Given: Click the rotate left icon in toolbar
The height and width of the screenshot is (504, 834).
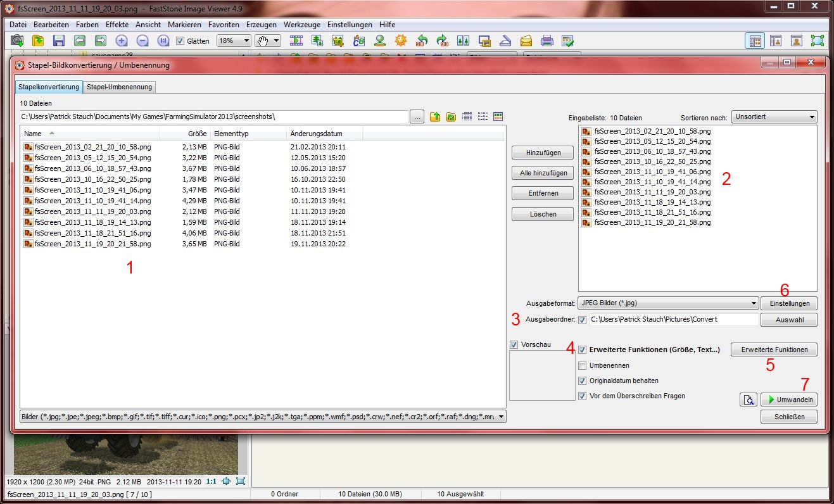Looking at the screenshot, I should 421,41.
